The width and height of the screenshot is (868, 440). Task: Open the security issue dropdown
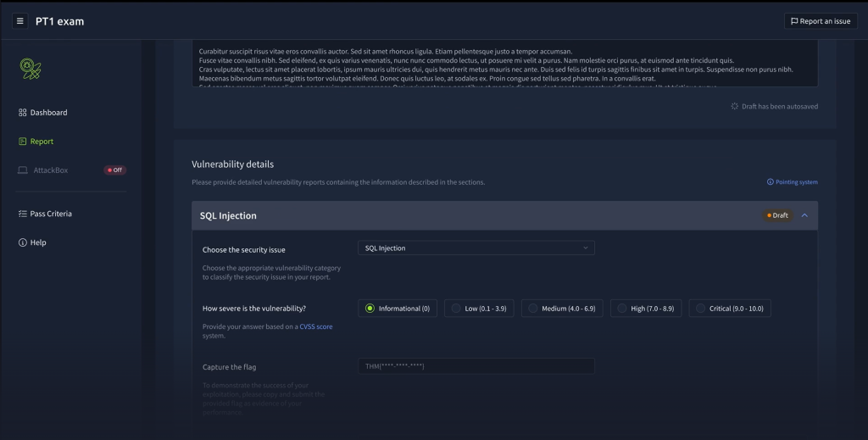(476, 248)
